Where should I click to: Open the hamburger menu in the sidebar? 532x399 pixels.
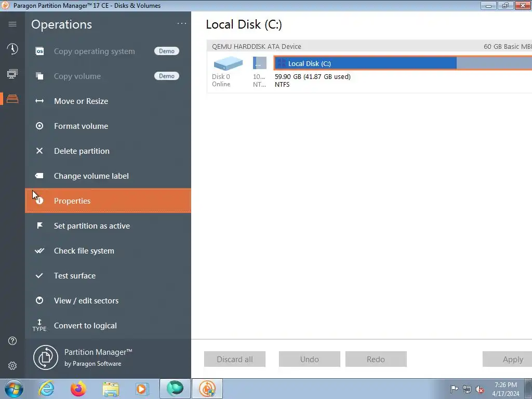tap(12, 24)
